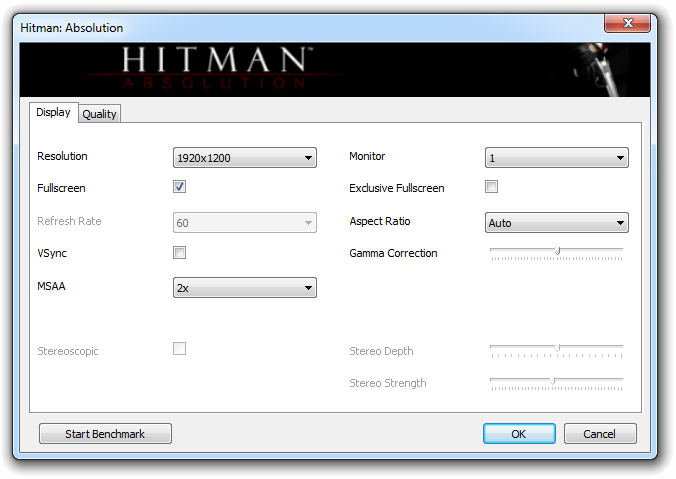Viewport: 676px width, 479px height.
Task: Click the Stereoscopic checkbox
Action: point(179,348)
